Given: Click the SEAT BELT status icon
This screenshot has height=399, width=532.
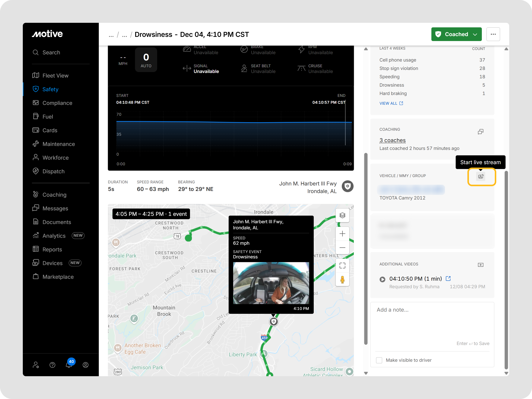Looking at the screenshot, I should pyautogui.click(x=244, y=69).
